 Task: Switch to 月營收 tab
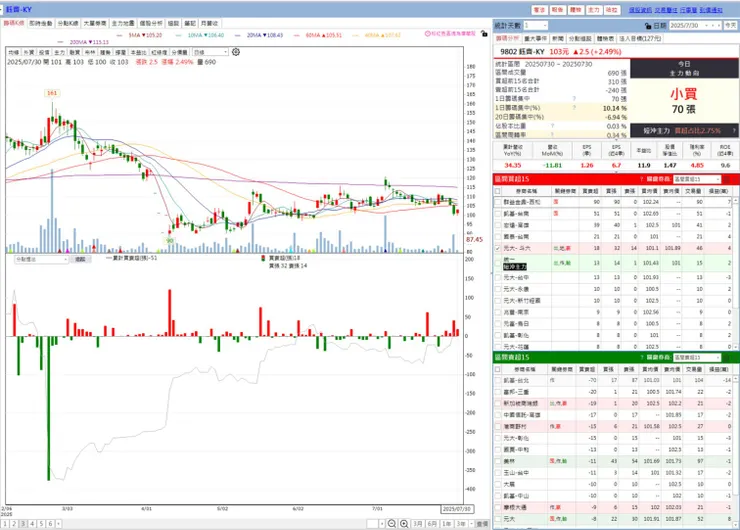pyautogui.click(x=210, y=23)
